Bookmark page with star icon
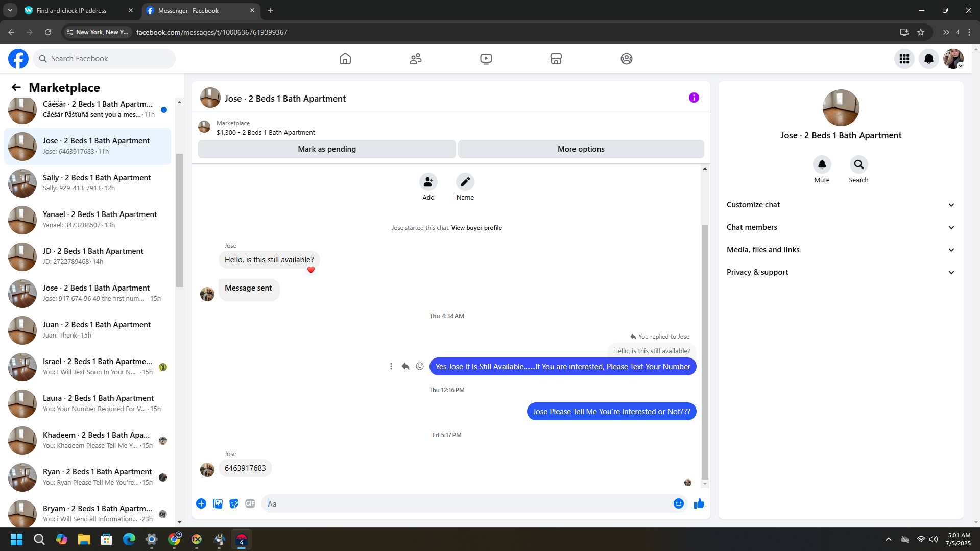 coord(921,32)
